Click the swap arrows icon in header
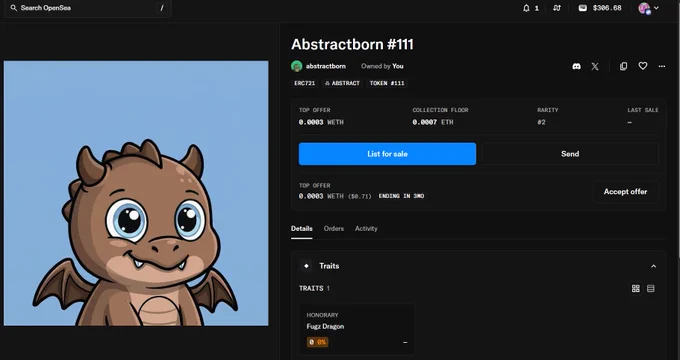Image resolution: width=680 pixels, height=360 pixels. (557, 8)
